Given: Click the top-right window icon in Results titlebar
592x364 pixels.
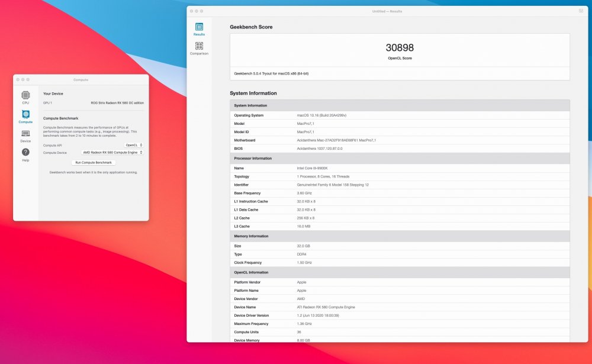Looking at the screenshot, I should [x=581, y=11].
